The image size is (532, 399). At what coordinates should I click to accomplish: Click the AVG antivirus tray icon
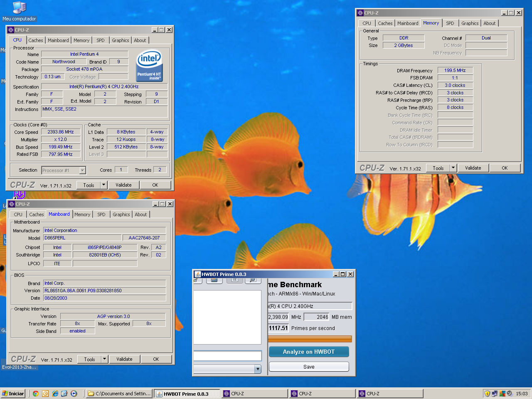502,394
